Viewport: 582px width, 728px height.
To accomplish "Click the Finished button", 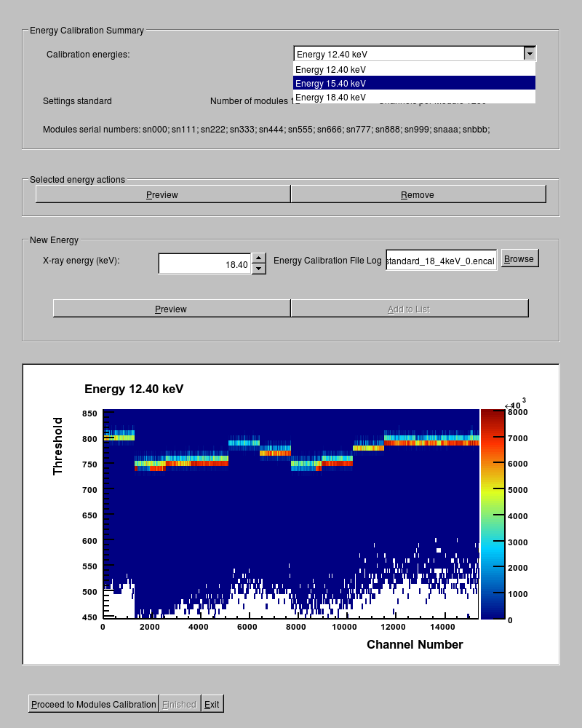I will (x=179, y=704).
